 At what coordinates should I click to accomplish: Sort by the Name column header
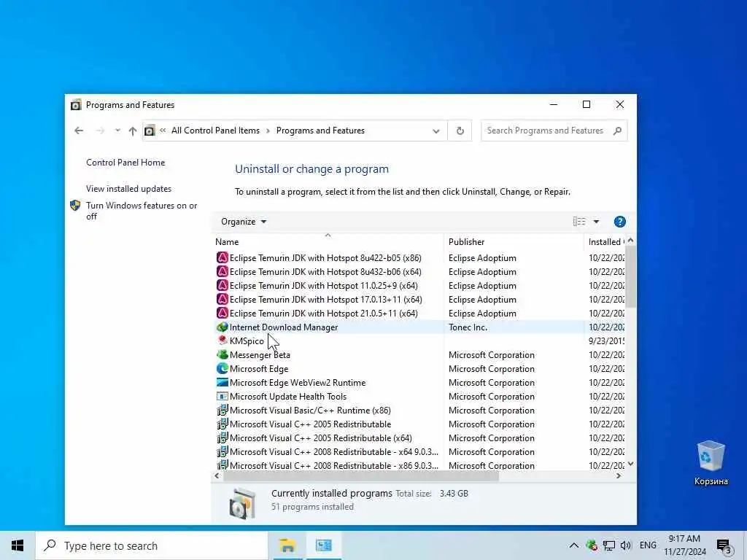click(328, 242)
